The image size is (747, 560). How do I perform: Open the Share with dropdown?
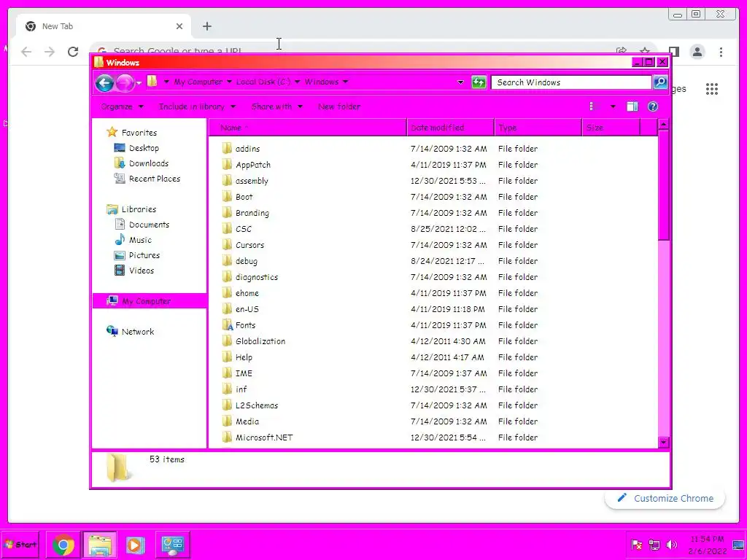276,106
